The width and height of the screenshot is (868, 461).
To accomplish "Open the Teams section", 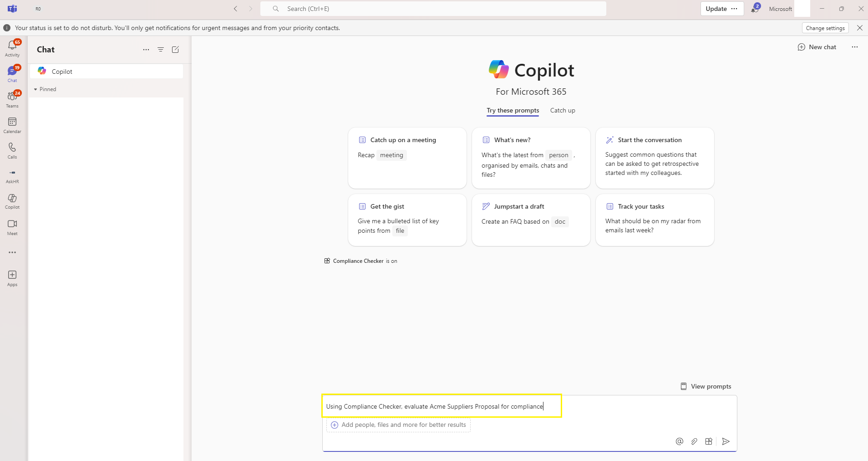I will [12, 99].
